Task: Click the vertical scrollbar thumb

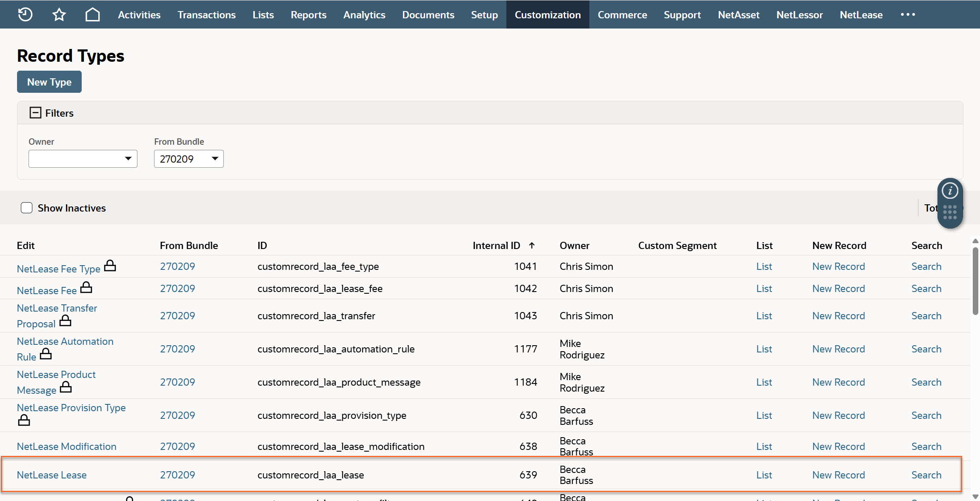Action: pos(975,281)
